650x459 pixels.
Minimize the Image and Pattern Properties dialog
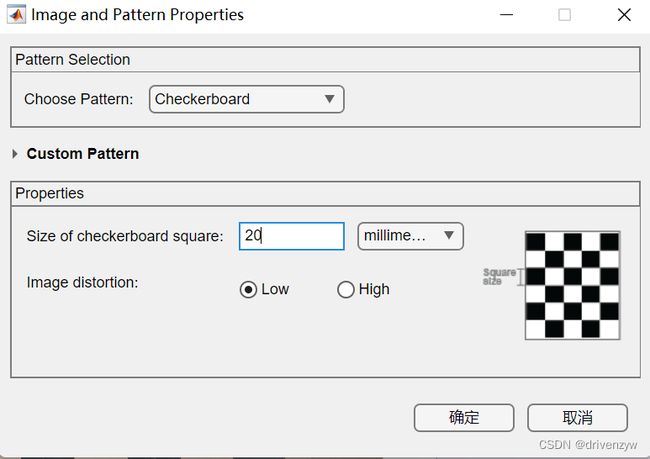506,15
